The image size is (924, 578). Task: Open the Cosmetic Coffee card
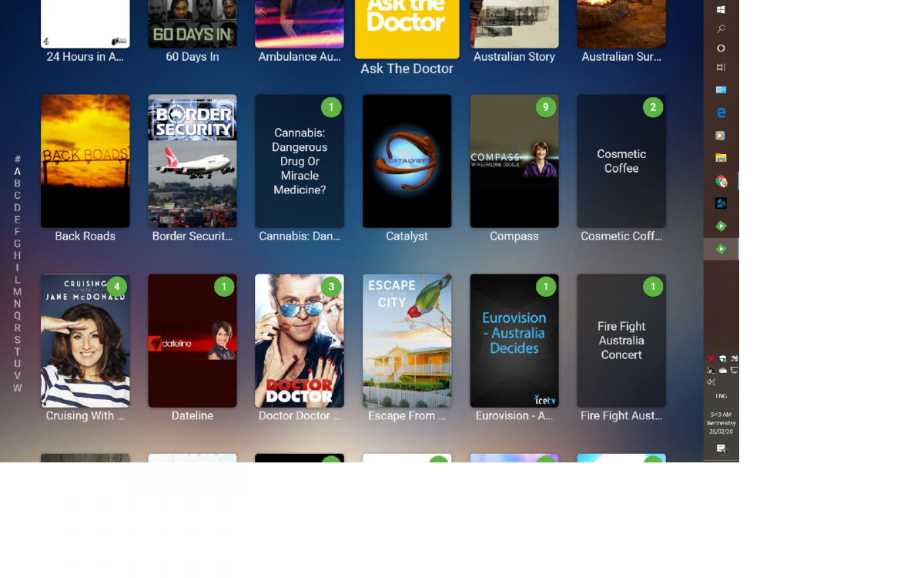pyautogui.click(x=621, y=161)
